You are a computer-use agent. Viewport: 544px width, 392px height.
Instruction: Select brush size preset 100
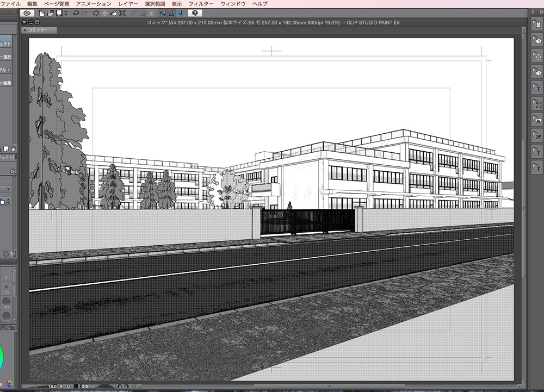6,316
